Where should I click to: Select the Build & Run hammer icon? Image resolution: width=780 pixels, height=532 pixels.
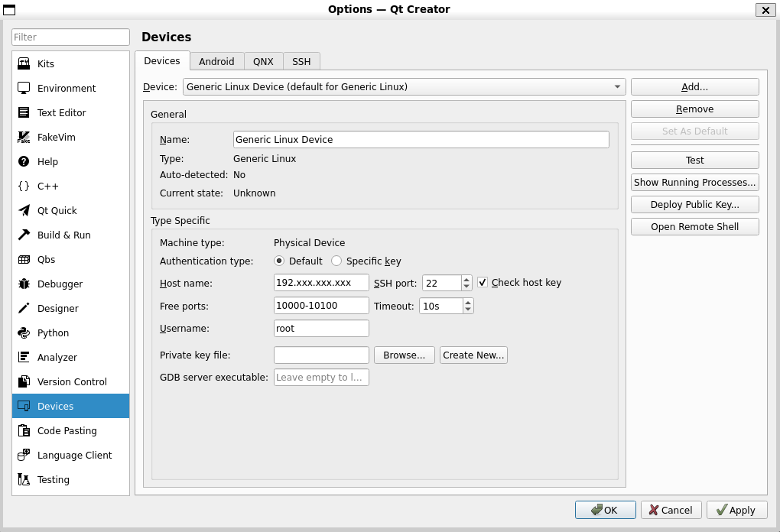pos(24,235)
